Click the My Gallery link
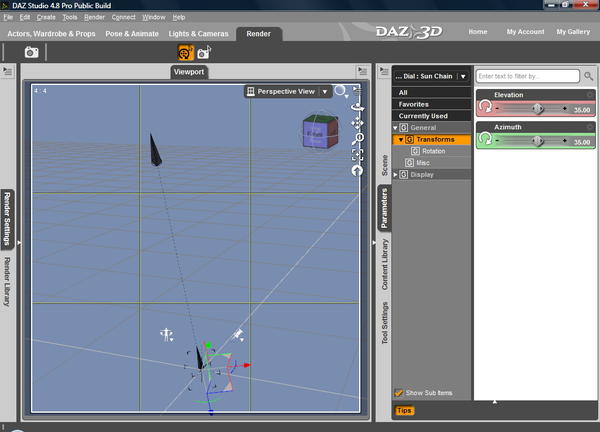This screenshot has height=432, width=600. click(573, 32)
